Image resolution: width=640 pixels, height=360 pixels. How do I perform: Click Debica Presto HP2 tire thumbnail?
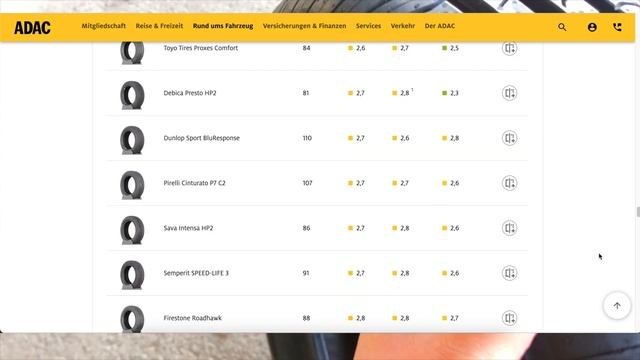pos(132,95)
